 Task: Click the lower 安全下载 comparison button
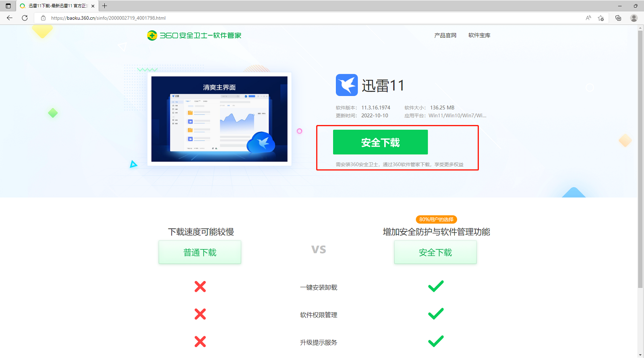tap(435, 252)
